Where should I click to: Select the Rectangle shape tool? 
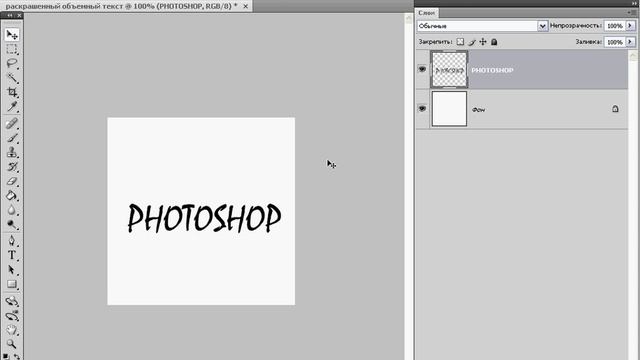(x=12, y=284)
